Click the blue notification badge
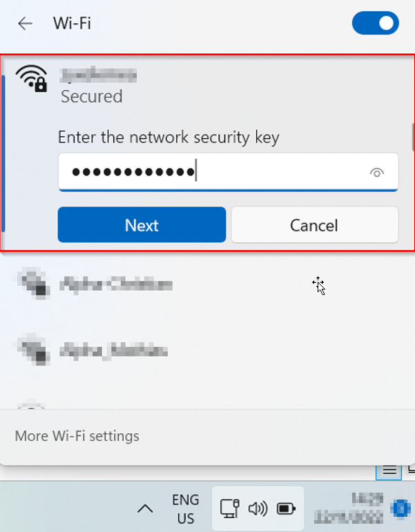The image size is (415, 532). coord(401,509)
